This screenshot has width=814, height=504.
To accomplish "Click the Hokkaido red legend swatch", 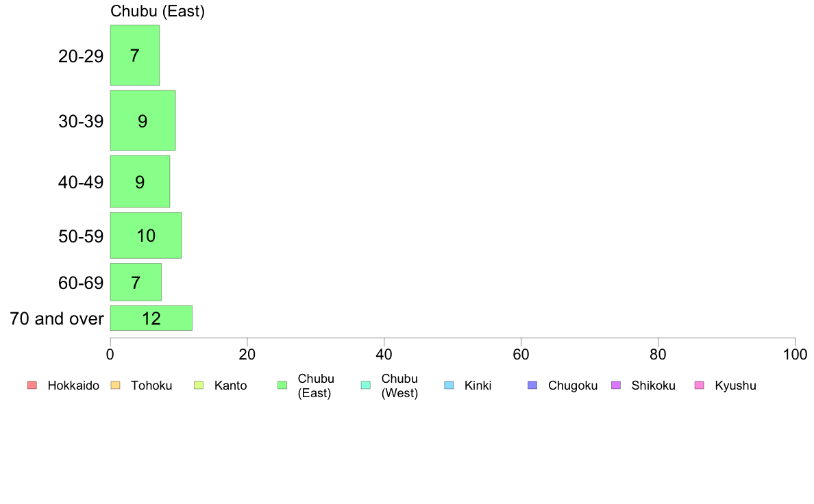I will pos(32,386).
